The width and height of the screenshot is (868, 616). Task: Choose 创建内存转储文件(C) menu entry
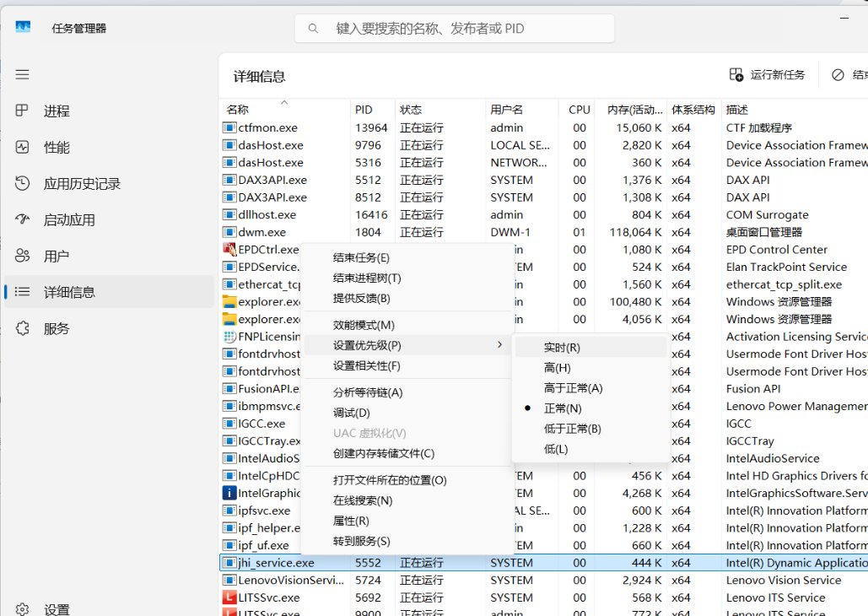(407, 454)
